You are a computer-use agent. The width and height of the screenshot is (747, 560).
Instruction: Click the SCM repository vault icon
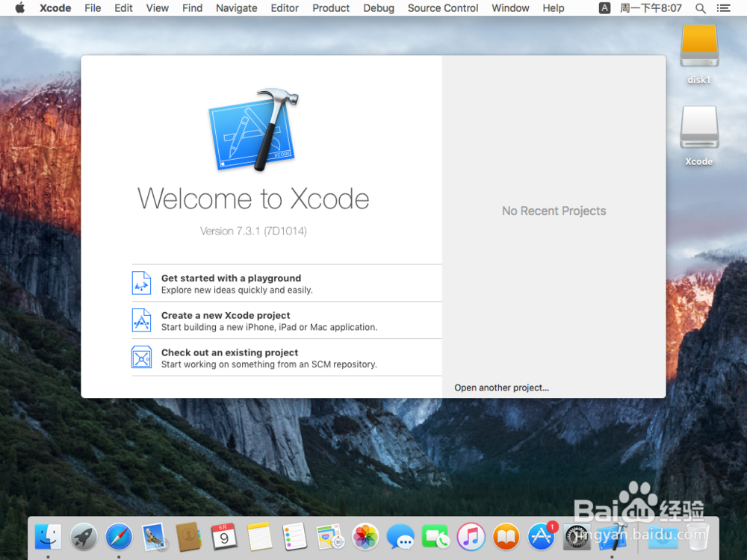tap(141, 357)
